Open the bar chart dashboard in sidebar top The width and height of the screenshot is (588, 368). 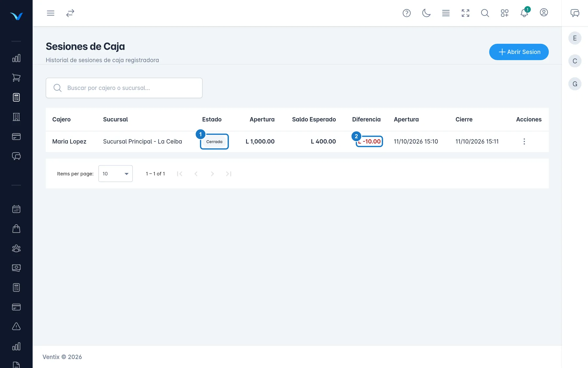click(x=16, y=58)
